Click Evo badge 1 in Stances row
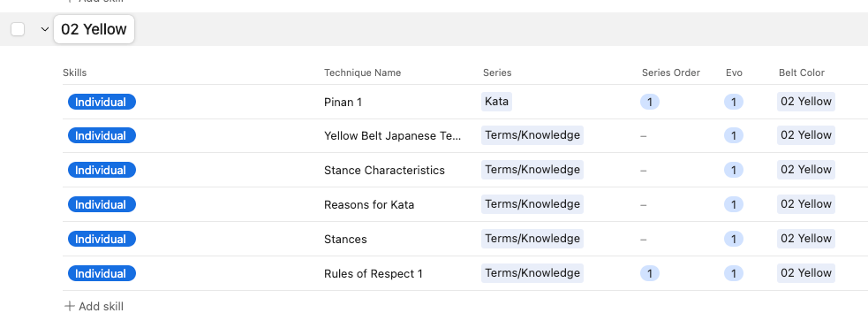This screenshot has height=336, width=868. (734, 239)
